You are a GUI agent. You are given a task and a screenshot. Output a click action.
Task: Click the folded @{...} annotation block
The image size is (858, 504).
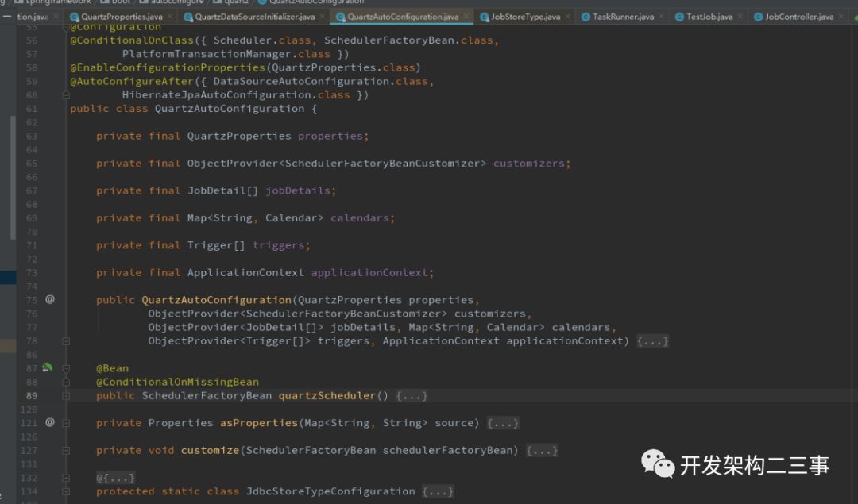point(115,478)
